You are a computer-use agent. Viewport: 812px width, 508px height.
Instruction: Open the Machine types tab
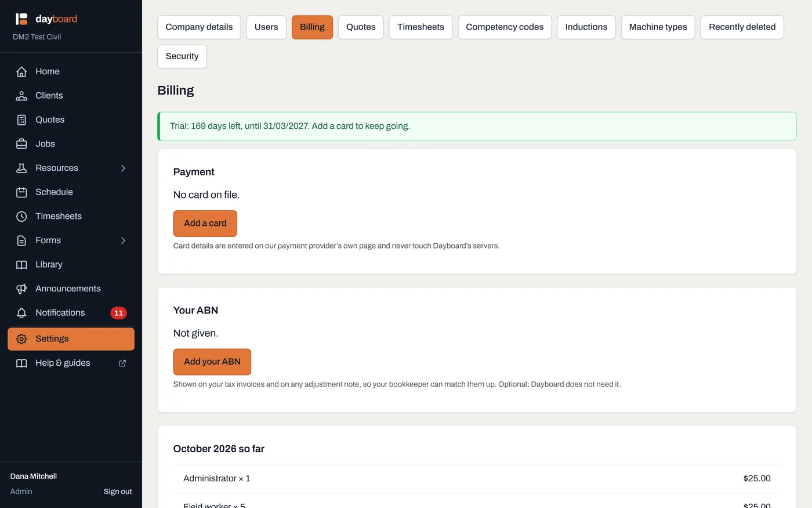point(658,27)
